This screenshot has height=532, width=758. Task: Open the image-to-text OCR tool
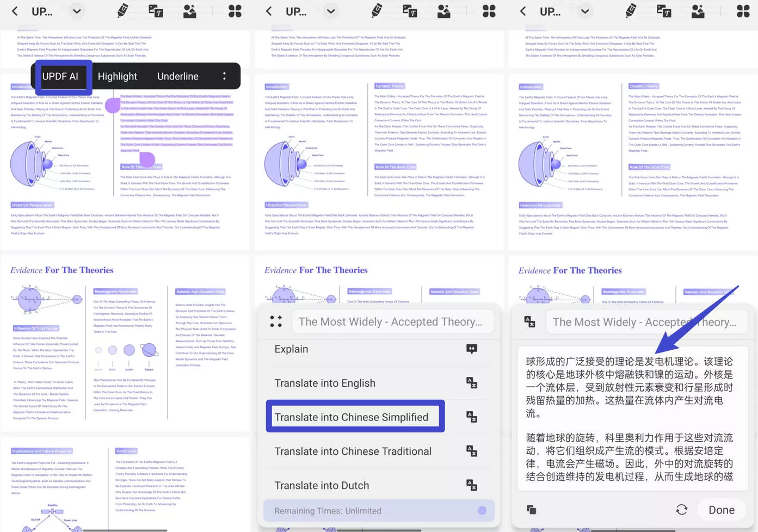tap(155, 11)
